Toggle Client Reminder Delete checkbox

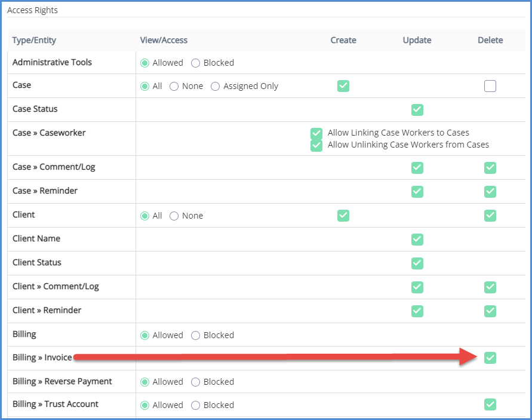point(490,311)
